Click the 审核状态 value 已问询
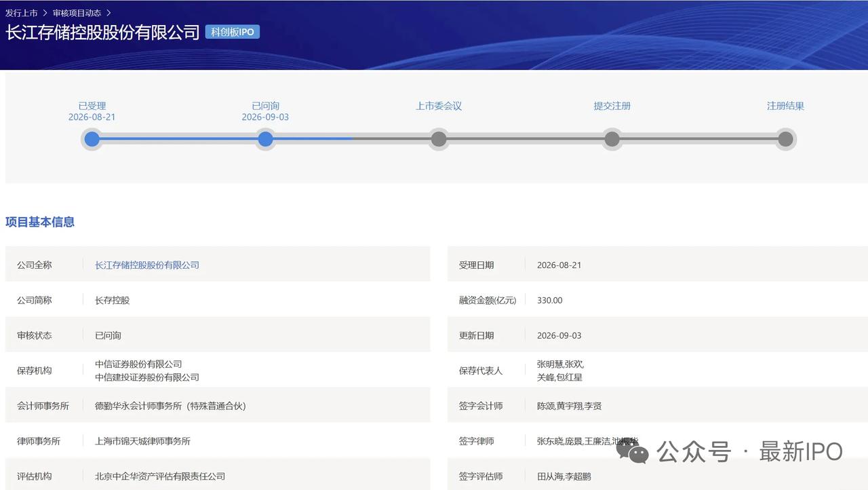Viewport: 868px width, 490px height. coord(108,335)
